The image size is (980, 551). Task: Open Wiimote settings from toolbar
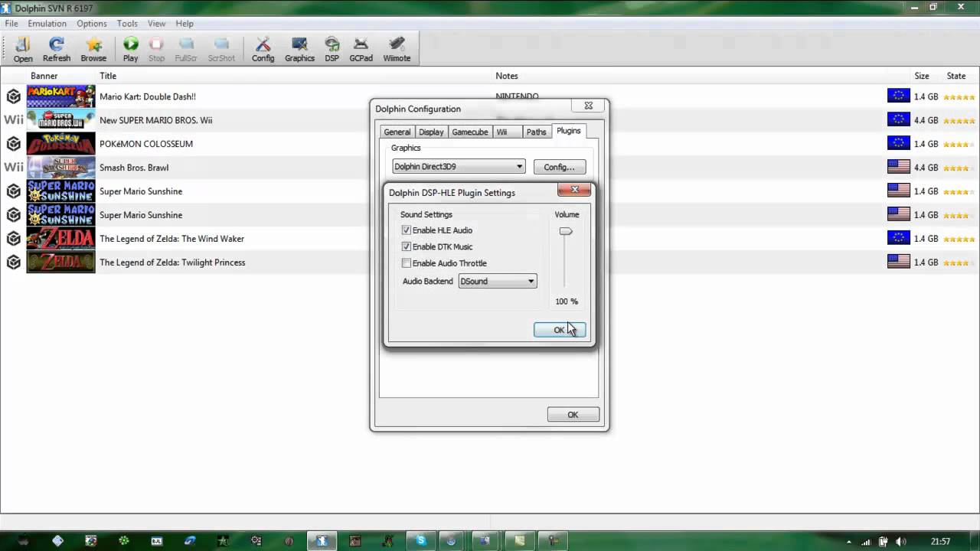point(397,49)
